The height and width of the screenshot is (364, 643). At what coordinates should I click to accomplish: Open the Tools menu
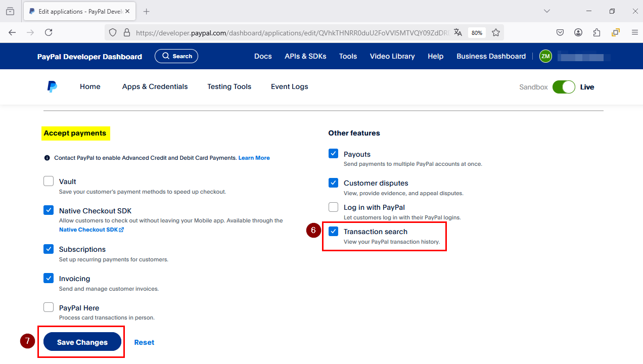pyautogui.click(x=348, y=56)
